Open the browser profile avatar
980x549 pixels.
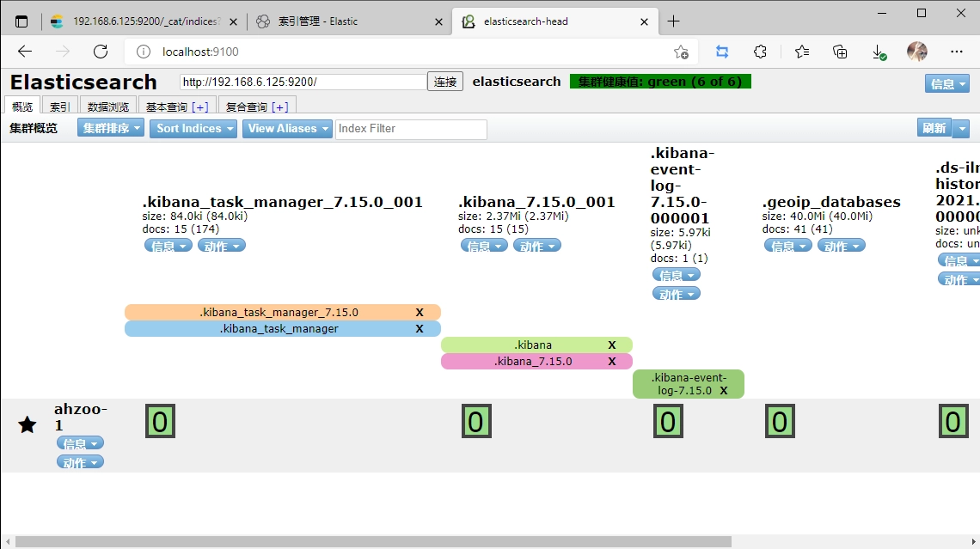tap(916, 52)
